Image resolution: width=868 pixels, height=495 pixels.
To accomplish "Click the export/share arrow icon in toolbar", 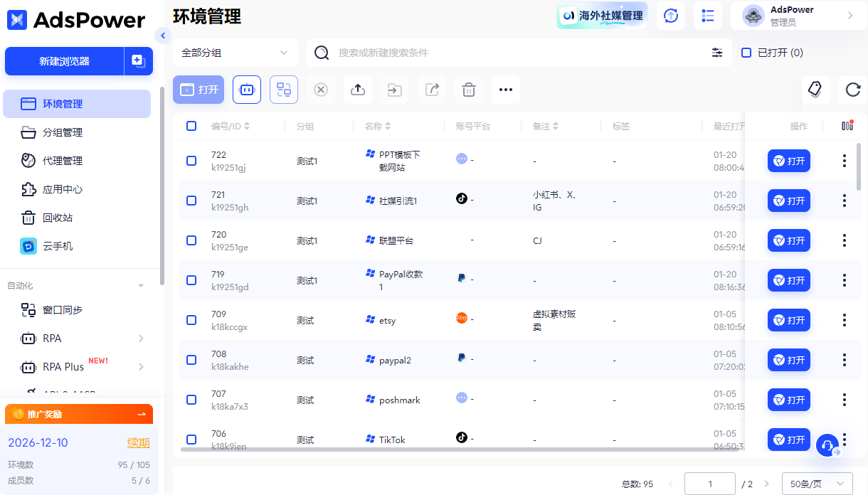I will click(432, 90).
